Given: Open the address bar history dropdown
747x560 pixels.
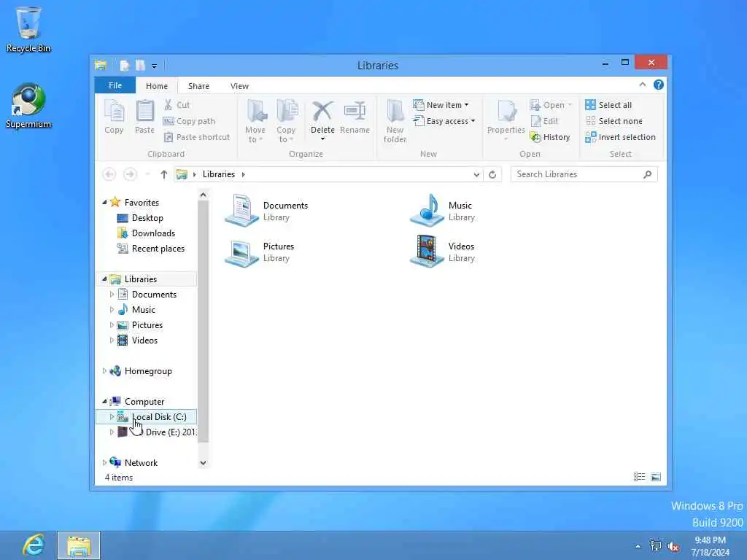Looking at the screenshot, I should [476, 174].
